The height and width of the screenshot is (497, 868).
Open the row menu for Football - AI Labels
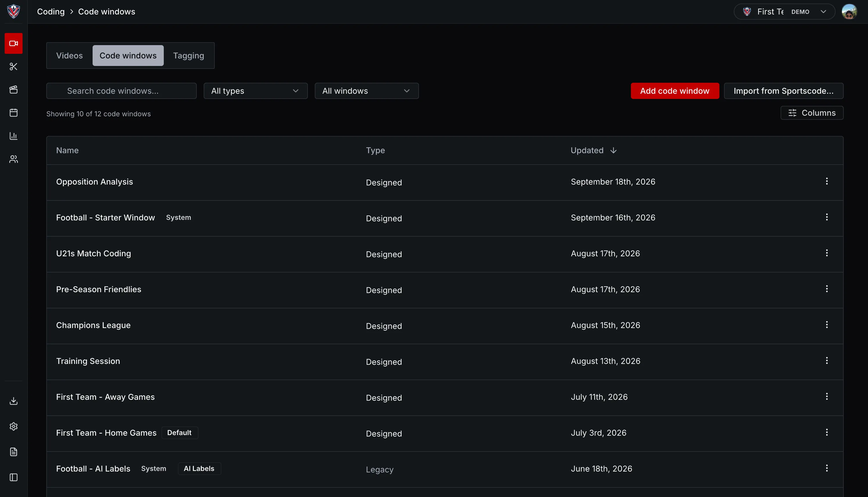826,468
